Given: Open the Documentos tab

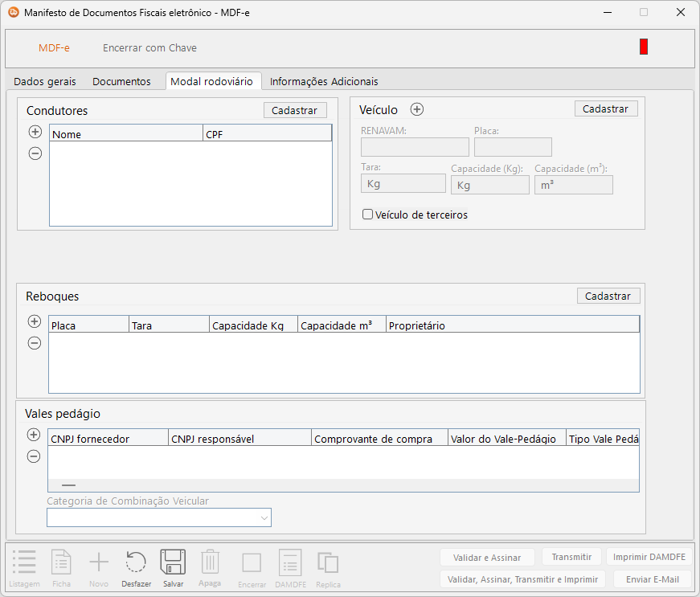Looking at the screenshot, I should click(121, 81).
